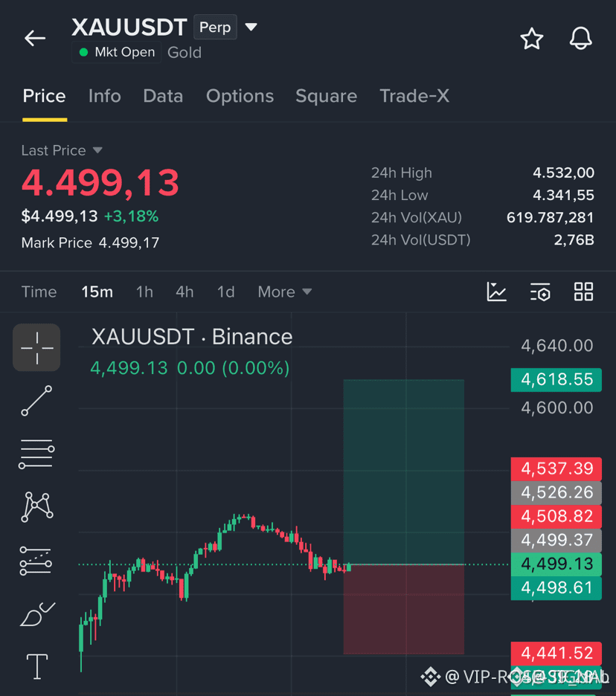Image resolution: width=616 pixels, height=696 pixels.
Task: Select the 15m interval
Action: [97, 292]
